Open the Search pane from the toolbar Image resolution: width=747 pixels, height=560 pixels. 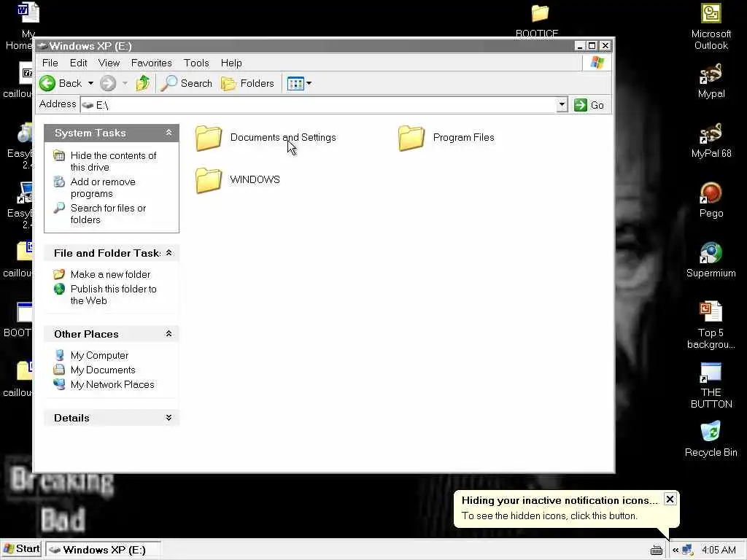click(186, 83)
